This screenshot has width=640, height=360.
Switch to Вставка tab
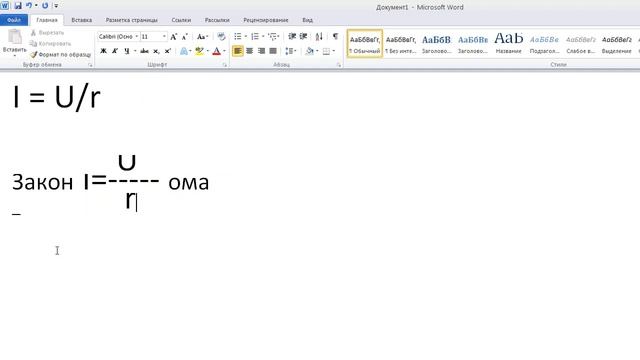click(82, 20)
